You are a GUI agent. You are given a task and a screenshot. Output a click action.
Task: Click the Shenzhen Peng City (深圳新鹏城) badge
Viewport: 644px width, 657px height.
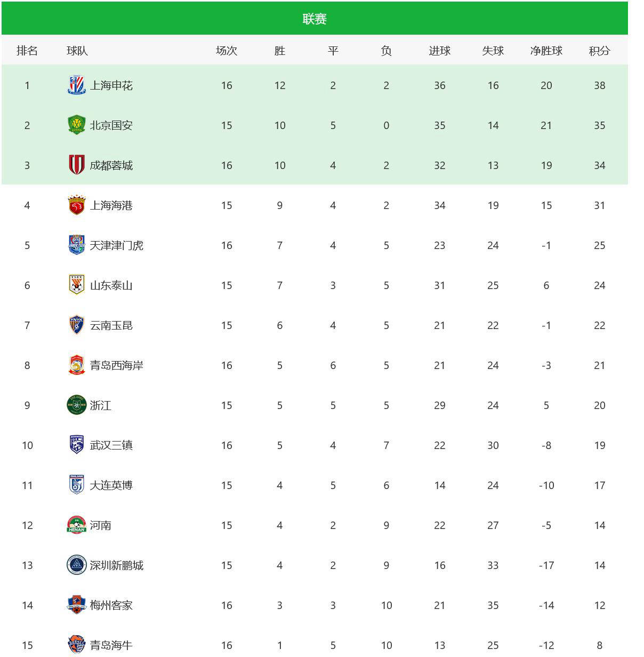coord(76,565)
